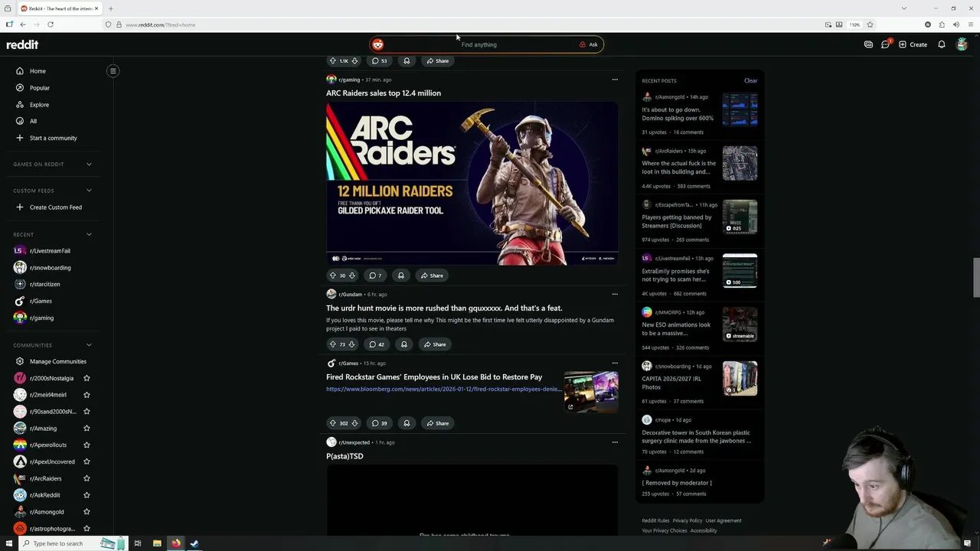Open options menu for r/Games post
Screen dimensions: 980x551
click(615, 364)
